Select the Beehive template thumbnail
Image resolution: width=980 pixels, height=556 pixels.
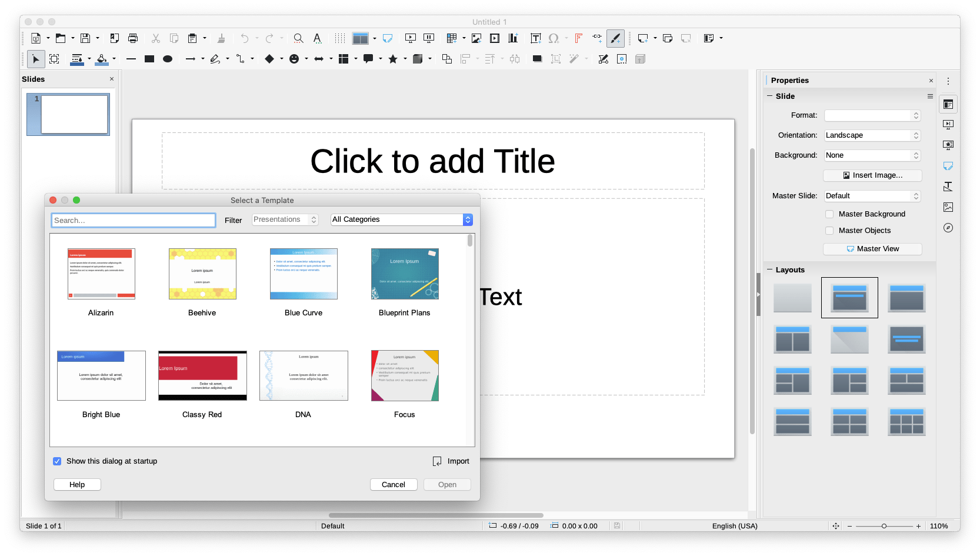click(x=202, y=274)
